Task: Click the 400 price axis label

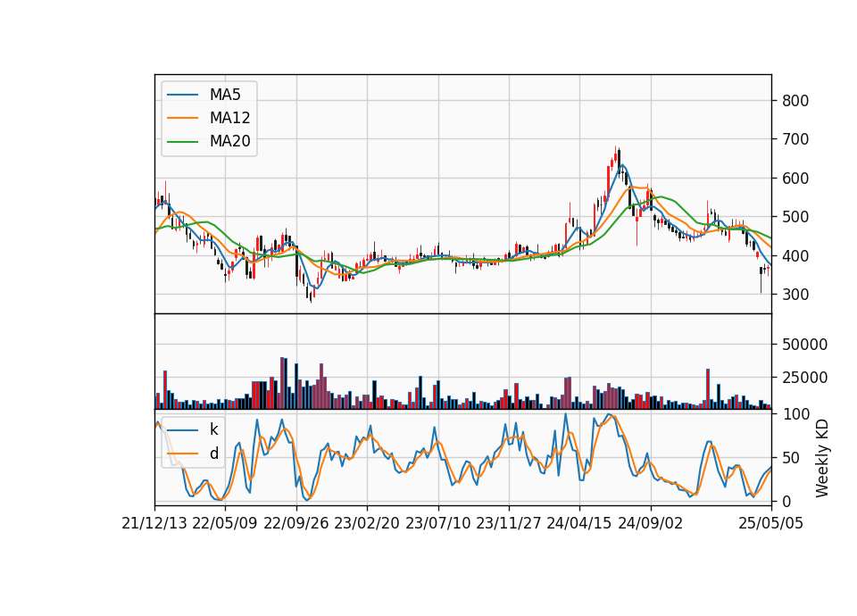Action: click(795, 256)
